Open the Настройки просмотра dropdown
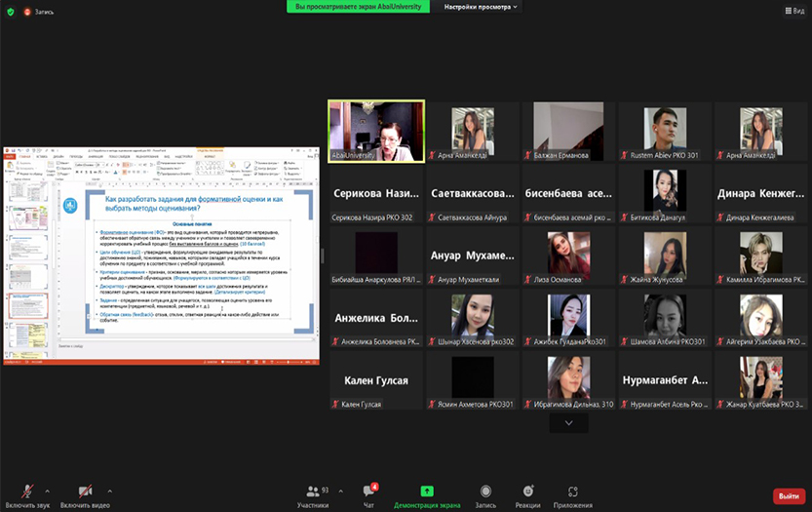This screenshot has height=512, width=812. [x=481, y=7]
